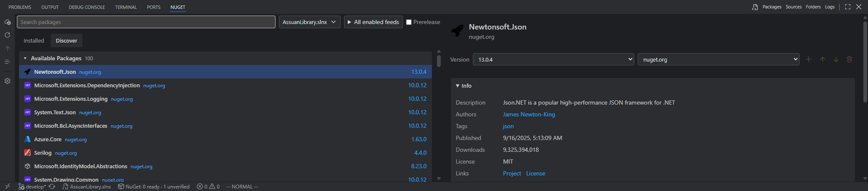Viewport: 868px width, 191px height.
Task: Open the Version 13.0.4 dropdown
Action: click(554, 59)
